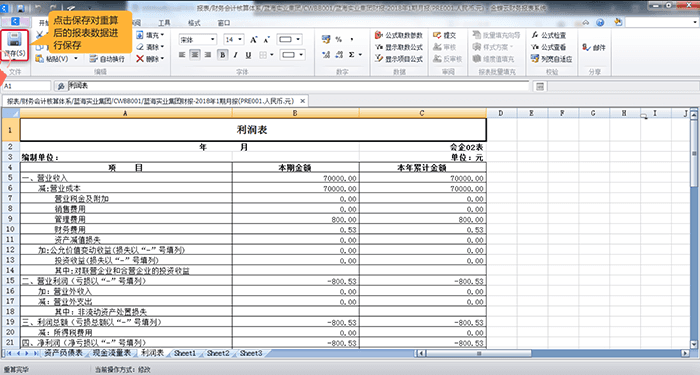Click the number format icon beside percent
Image resolution: width=700 pixels, height=375 pixels.
326,39
